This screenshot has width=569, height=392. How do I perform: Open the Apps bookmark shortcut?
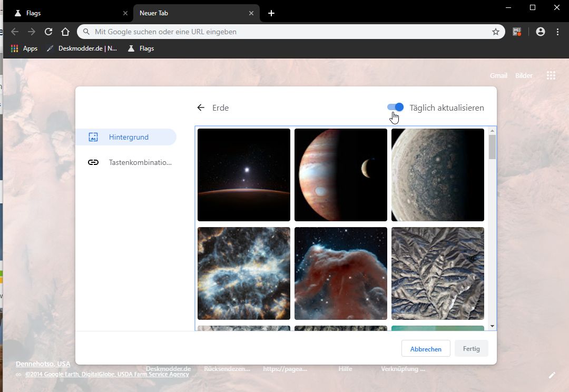[x=24, y=48]
